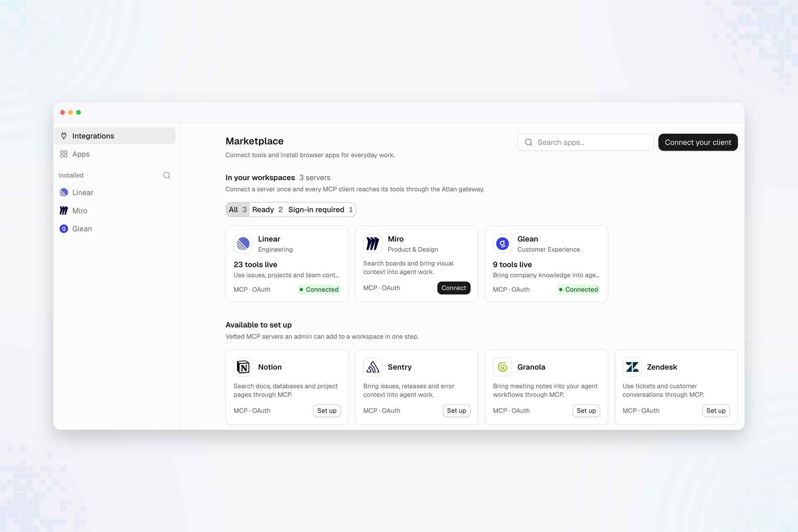Click the Glean logo in Installed list

pos(64,229)
